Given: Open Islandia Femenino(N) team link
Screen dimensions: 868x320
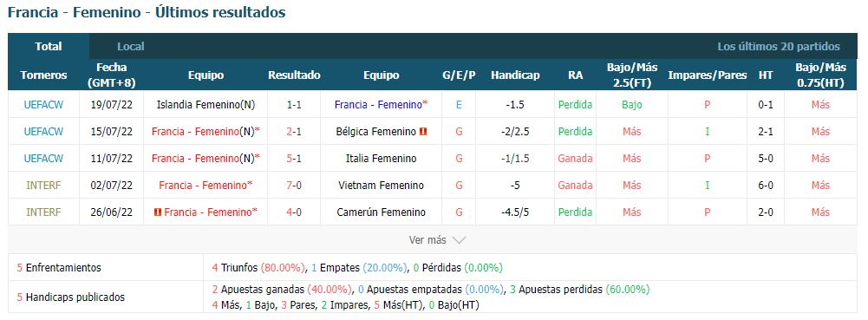Looking at the screenshot, I should [206, 105].
